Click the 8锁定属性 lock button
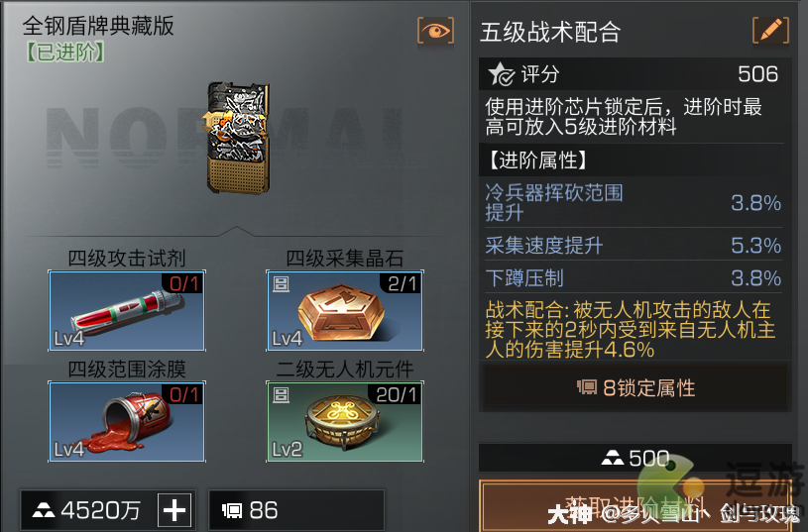808x532 pixels. [635, 387]
